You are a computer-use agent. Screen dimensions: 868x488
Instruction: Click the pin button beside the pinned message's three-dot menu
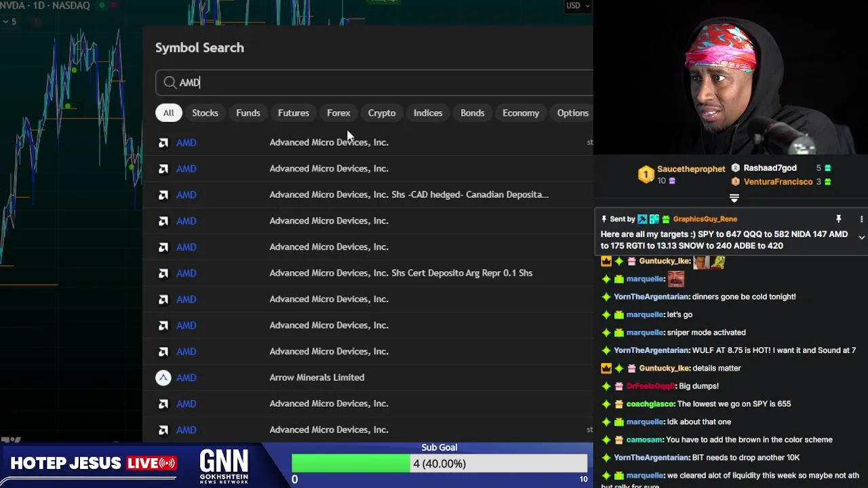coord(839,219)
